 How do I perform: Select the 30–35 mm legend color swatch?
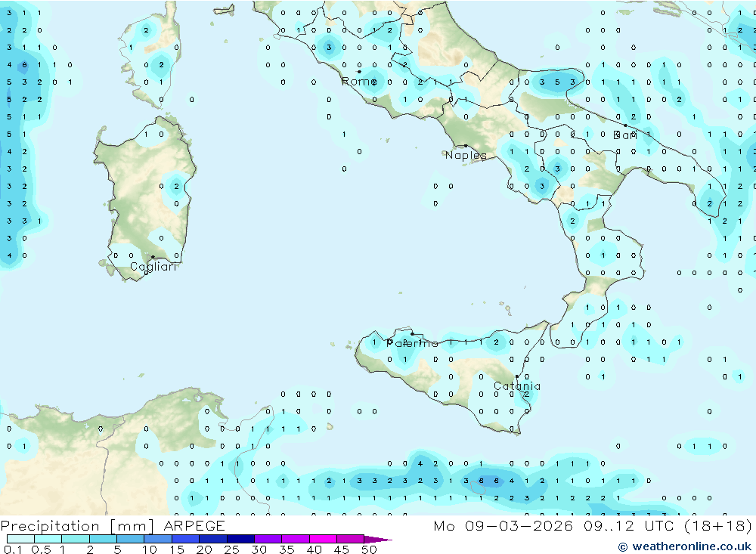click(268, 539)
